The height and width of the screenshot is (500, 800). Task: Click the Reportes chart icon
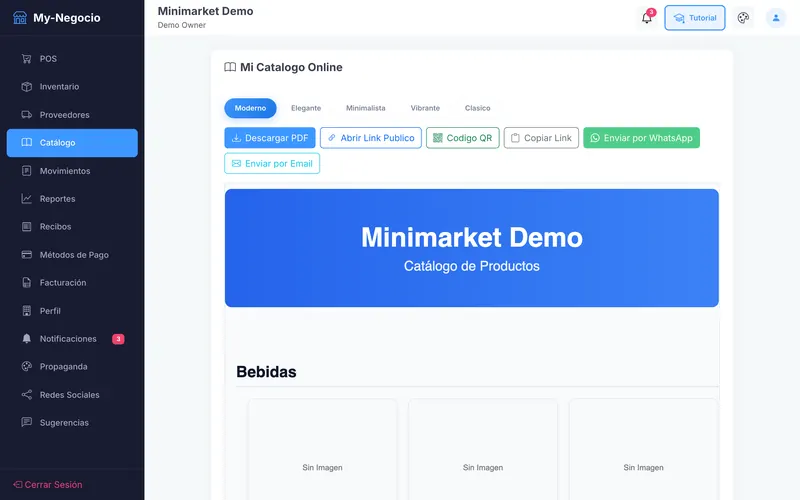[x=27, y=198]
